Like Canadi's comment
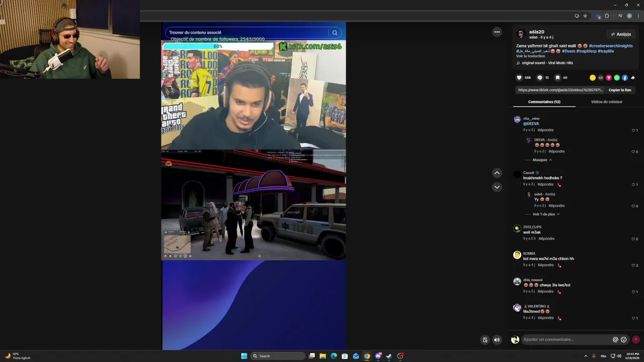 pos(634,185)
